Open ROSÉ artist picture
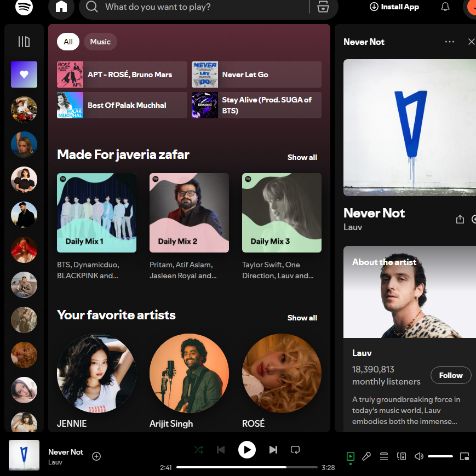This screenshot has height=476, width=476. [282, 373]
